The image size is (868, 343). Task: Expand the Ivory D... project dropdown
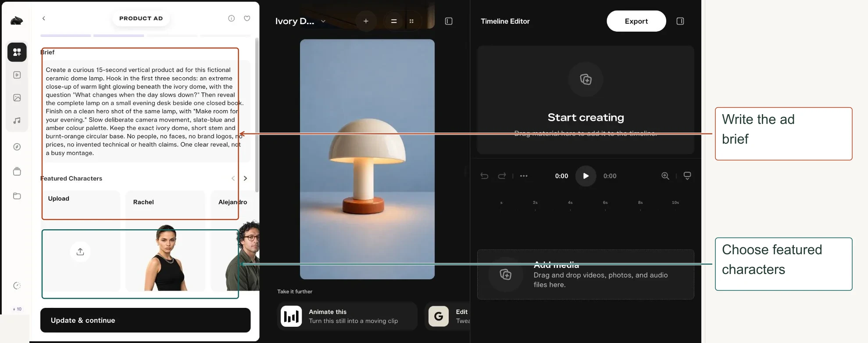click(x=323, y=21)
